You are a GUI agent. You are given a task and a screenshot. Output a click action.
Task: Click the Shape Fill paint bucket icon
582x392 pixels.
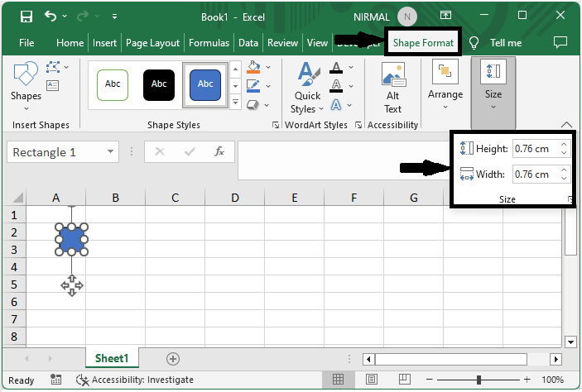tap(253, 67)
